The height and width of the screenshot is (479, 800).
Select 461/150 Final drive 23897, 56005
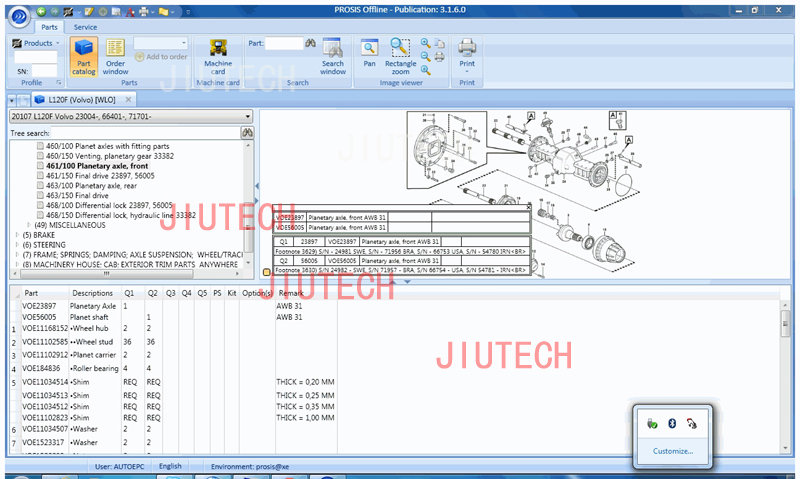tap(100, 175)
